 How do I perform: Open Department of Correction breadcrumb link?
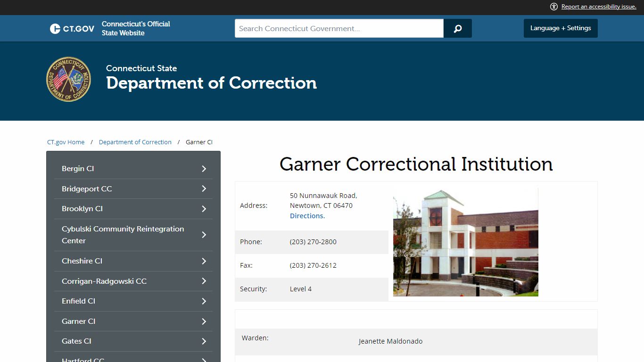tap(135, 142)
